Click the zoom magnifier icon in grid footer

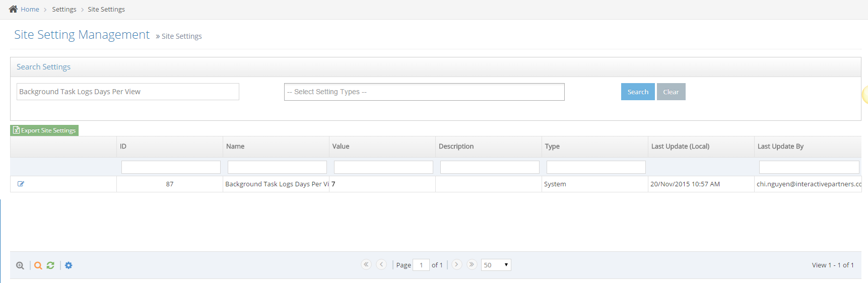coord(20,265)
